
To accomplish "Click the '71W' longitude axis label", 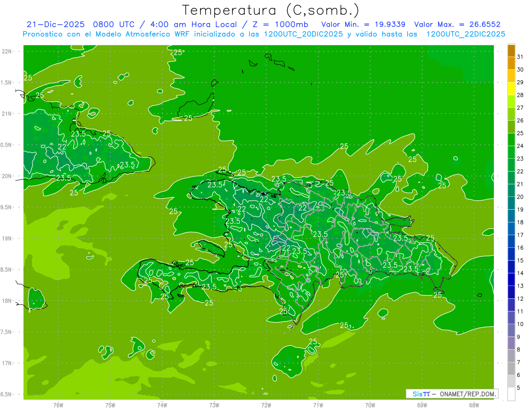I will coord(318,405).
